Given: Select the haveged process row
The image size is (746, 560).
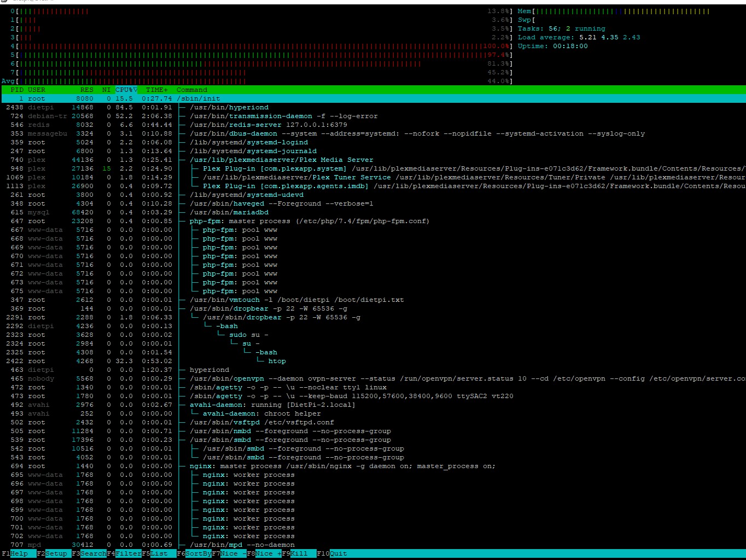Looking at the screenshot, I should click(x=373, y=203).
